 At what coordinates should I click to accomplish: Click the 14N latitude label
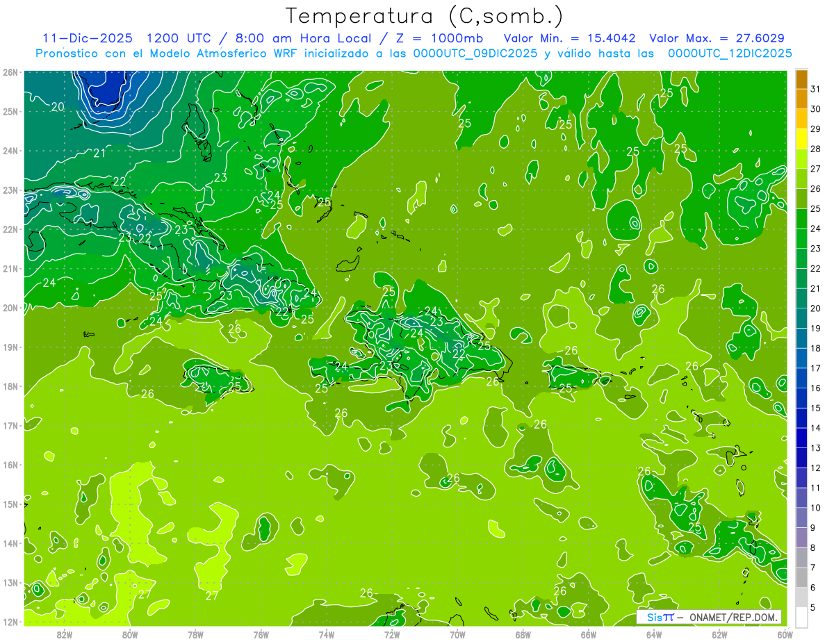tap(10, 543)
